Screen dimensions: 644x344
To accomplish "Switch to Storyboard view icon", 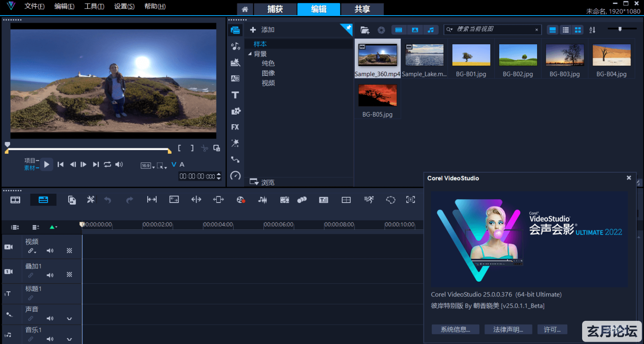I will point(15,200).
